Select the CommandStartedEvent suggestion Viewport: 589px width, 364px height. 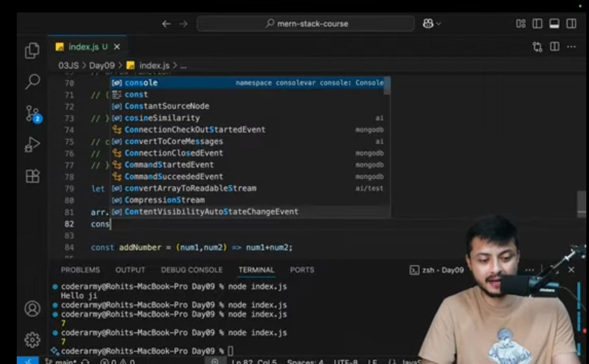tap(248, 165)
